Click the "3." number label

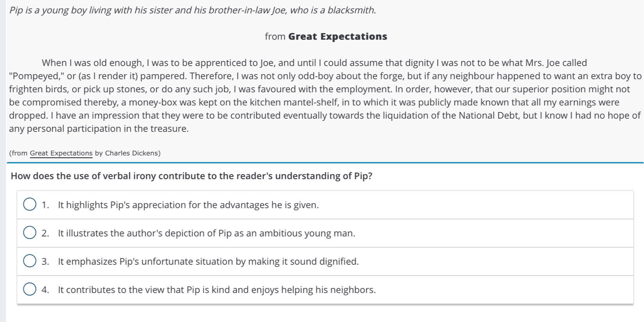pyautogui.click(x=45, y=262)
